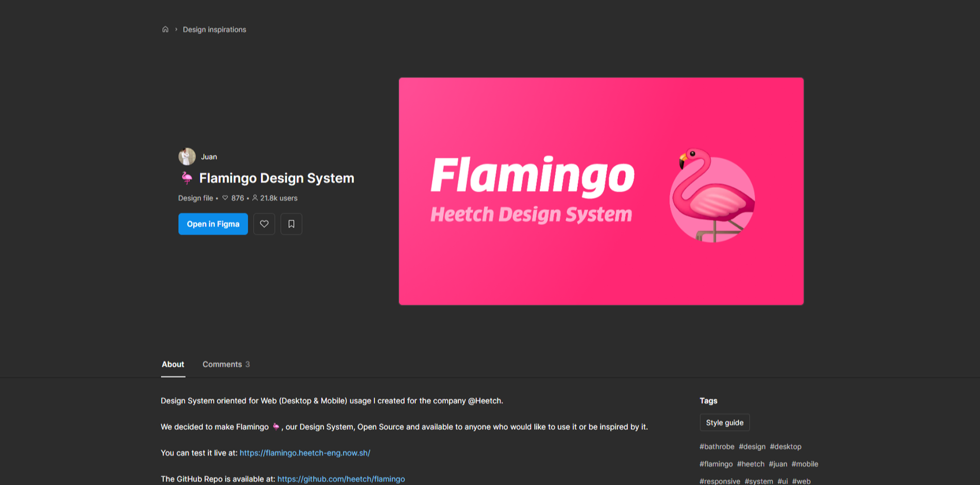Click the Style guide tag button
Screen dimensions: 980x485
tap(724, 423)
